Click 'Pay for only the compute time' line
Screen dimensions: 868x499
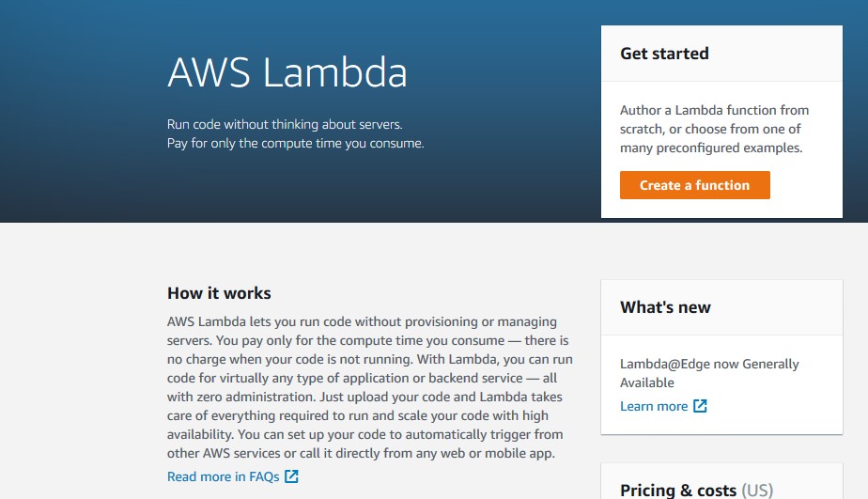tap(296, 143)
